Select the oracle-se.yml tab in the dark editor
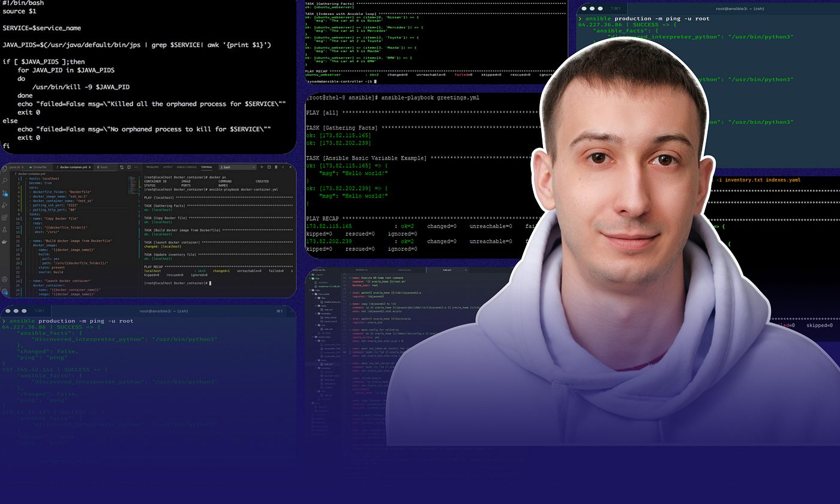The image size is (840, 504). [x=404, y=270]
